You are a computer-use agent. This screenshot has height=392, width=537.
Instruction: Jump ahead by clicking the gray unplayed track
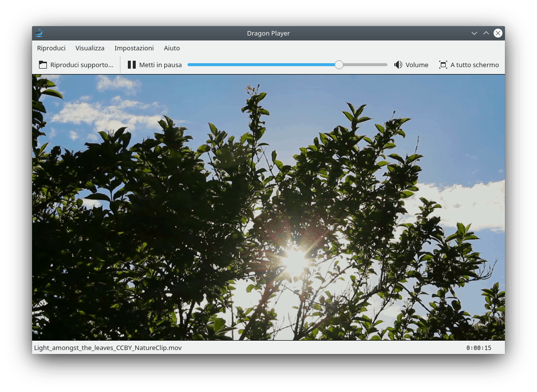(365, 65)
